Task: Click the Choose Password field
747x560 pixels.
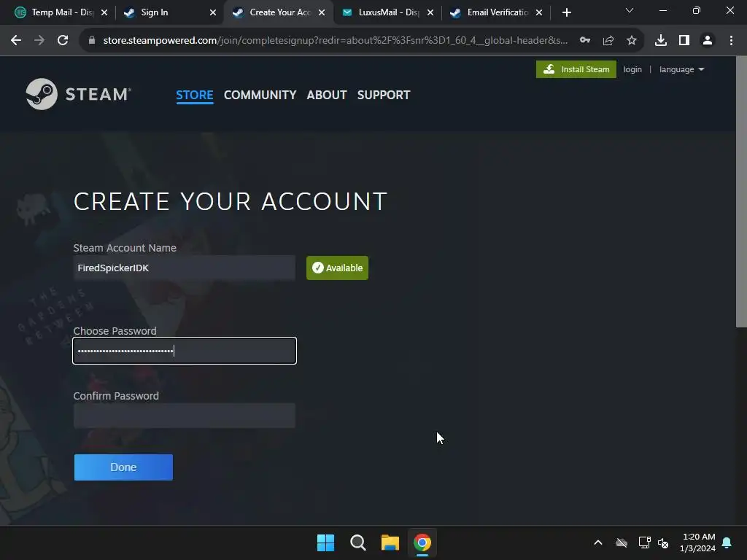Action: pyautogui.click(x=185, y=351)
